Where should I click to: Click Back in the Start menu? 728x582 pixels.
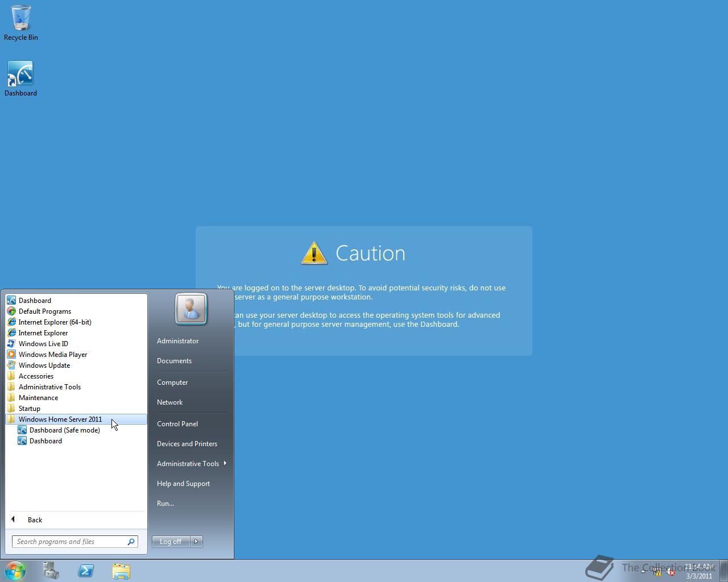pyautogui.click(x=35, y=519)
